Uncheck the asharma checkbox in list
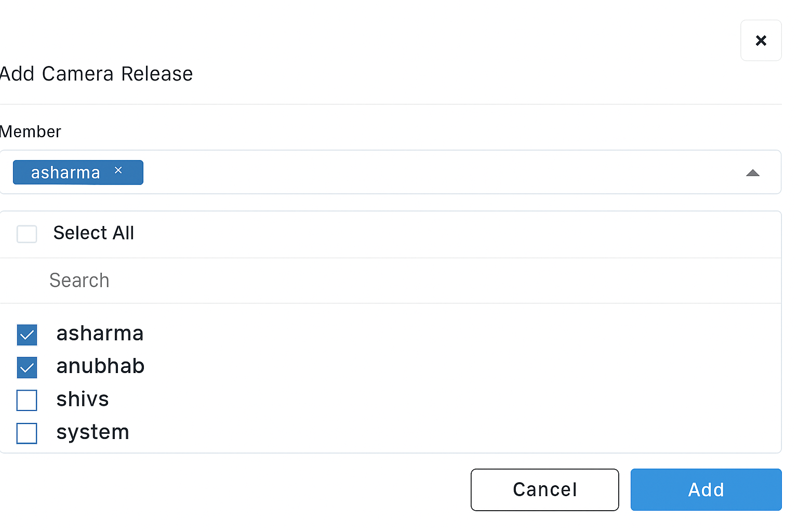The image size is (798, 532). tap(27, 335)
